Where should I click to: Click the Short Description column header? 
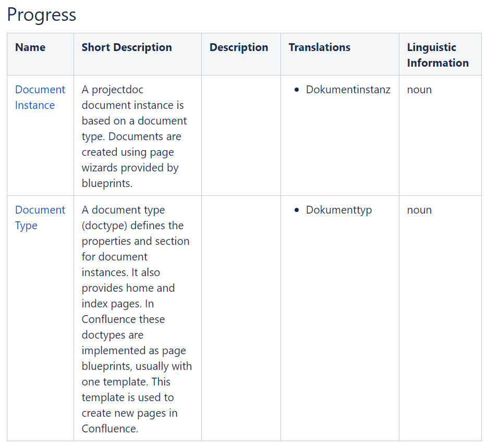[127, 47]
